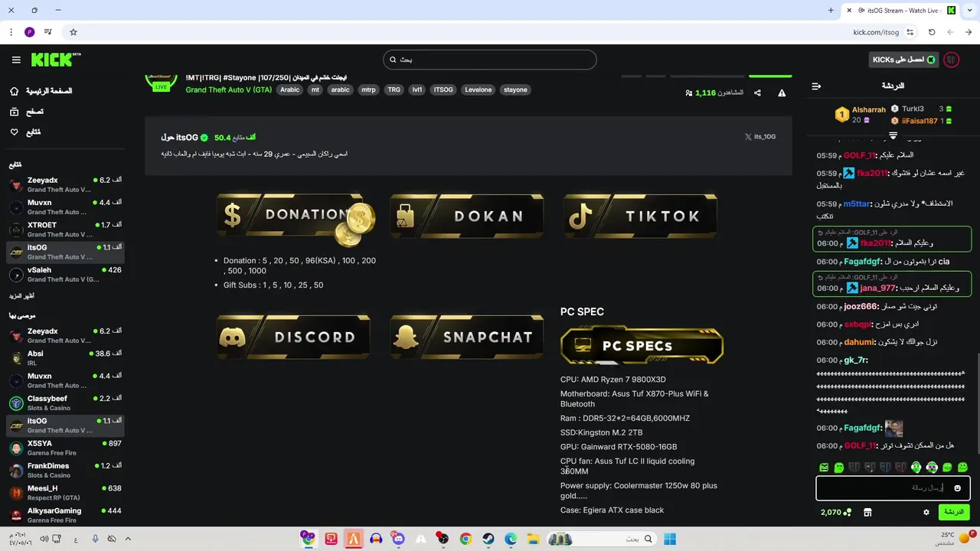
Task: Click username dahumi in chat
Action: [x=858, y=342]
